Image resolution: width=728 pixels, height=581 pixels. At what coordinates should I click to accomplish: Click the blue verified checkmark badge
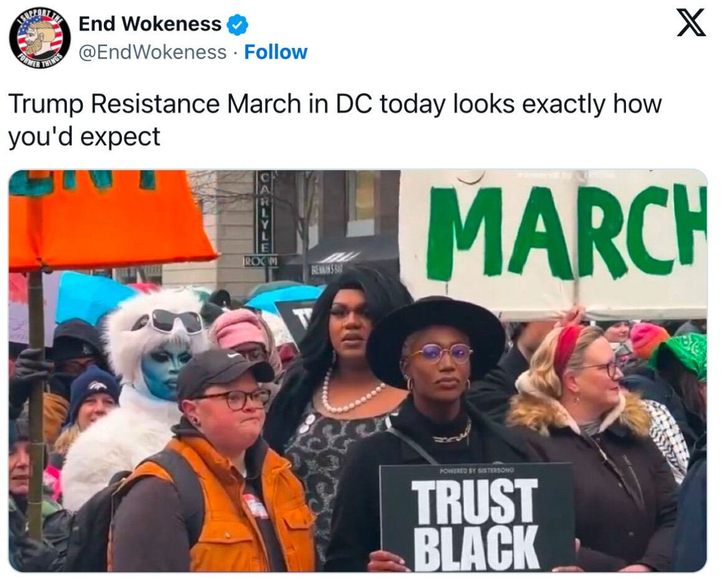[237, 25]
